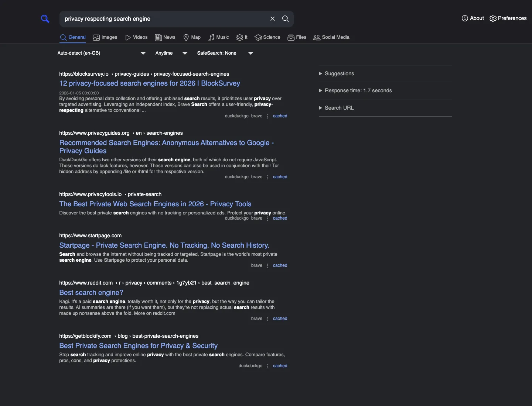Open cached version of Startpage result
532x406 pixels.
pyautogui.click(x=280, y=265)
